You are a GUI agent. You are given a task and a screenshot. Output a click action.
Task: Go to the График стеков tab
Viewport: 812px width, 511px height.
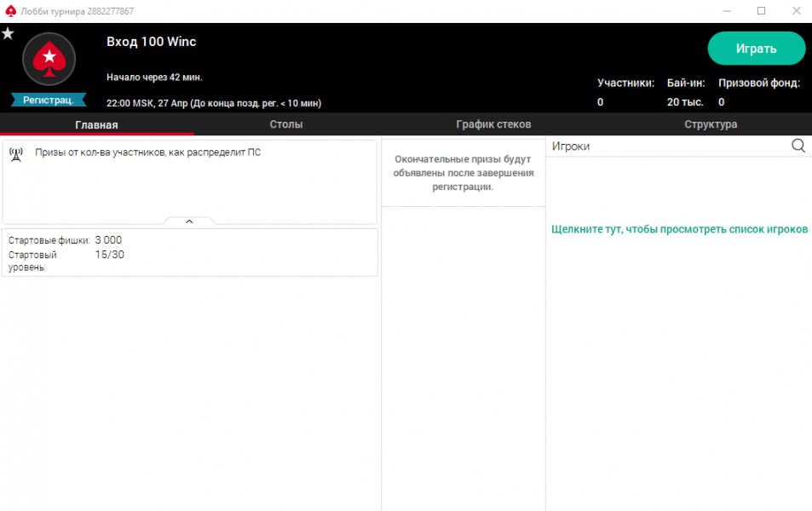493,124
